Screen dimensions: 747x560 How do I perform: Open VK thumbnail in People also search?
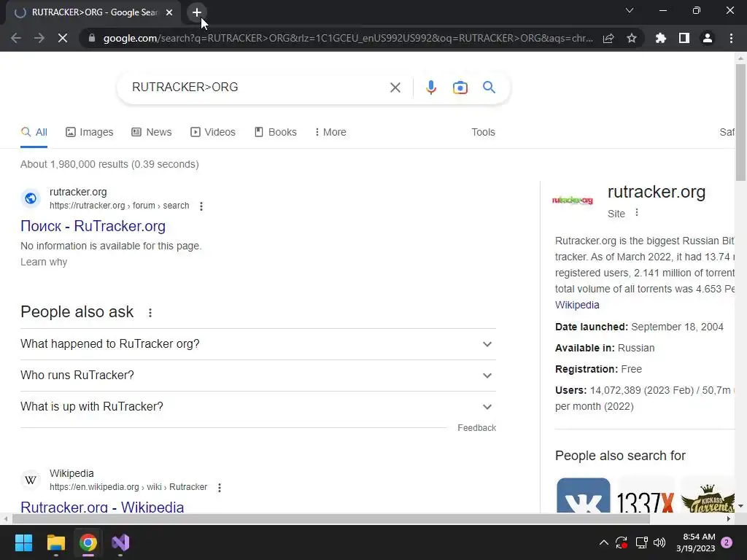(x=583, y=495)
